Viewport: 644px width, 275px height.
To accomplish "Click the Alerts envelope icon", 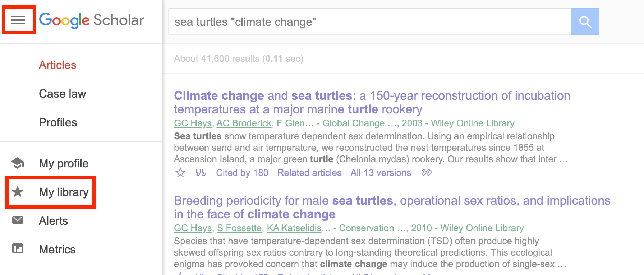I will 18,220.
